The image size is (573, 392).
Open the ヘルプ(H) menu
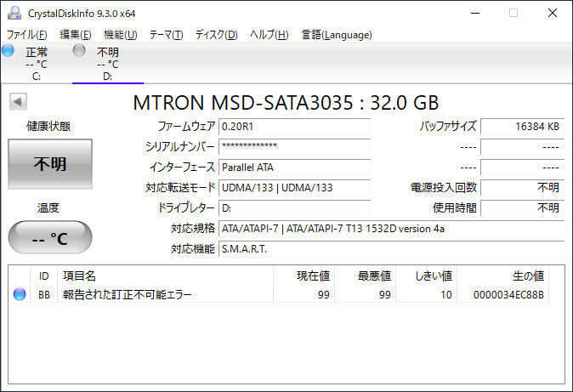[269, 35]
